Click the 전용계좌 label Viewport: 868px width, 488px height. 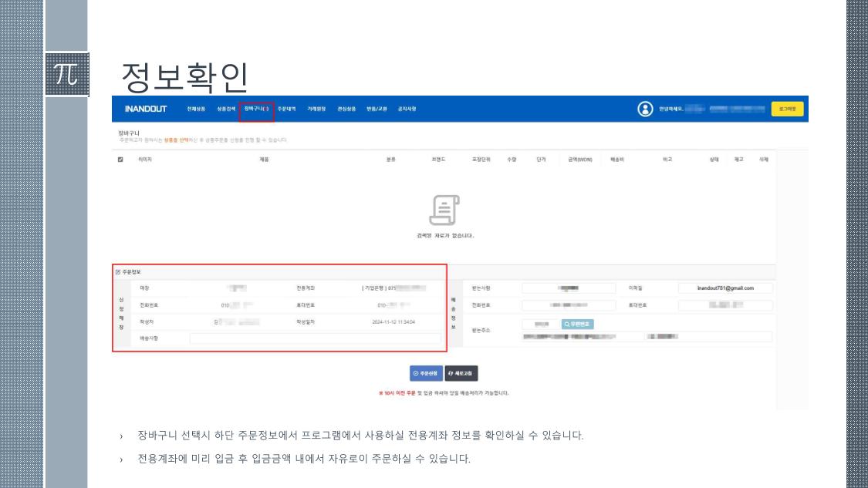point(306,288)
